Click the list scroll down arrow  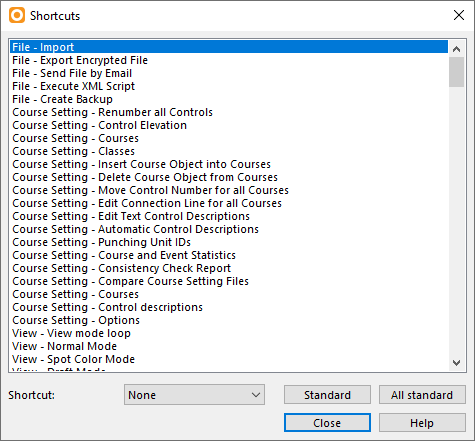pos(456,362)
